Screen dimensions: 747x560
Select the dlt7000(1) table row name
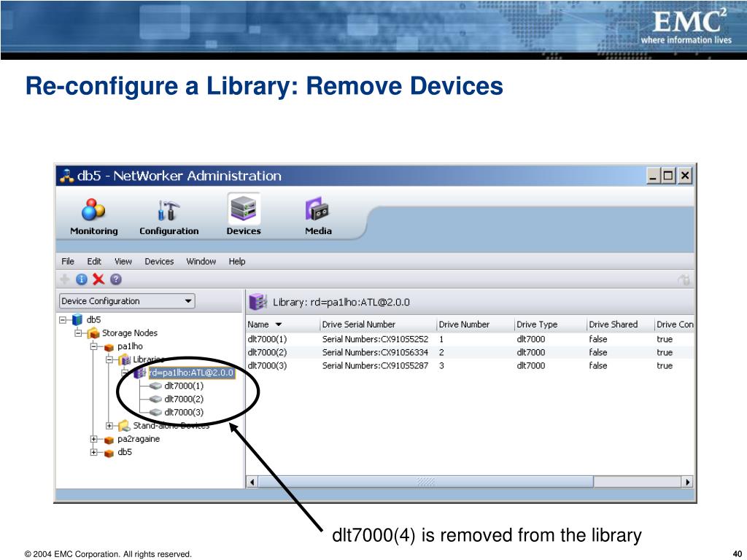click(x=267, y=339)
